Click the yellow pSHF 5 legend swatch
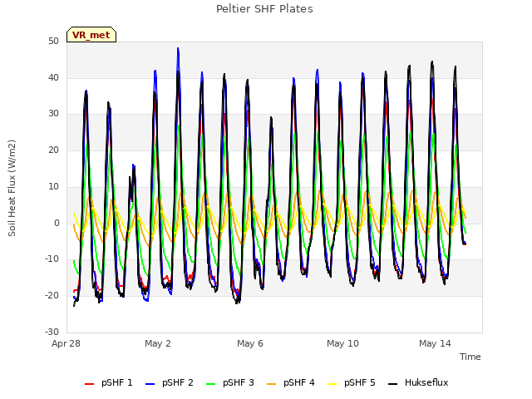The width and height of the screenshot is (532, 399). click(332, 384)
